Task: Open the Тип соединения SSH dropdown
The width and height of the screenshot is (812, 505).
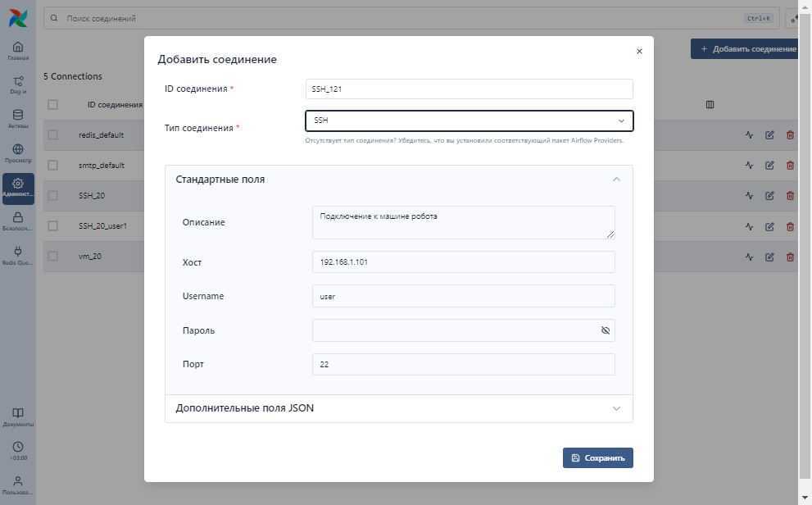Action: coord(470,121)
